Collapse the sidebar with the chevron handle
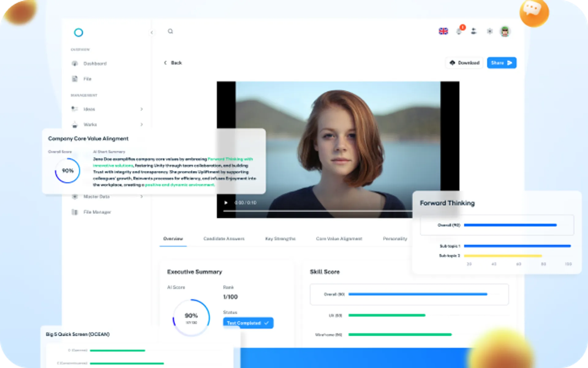Viewport: 588px width, 368px height. pos(152,33)
